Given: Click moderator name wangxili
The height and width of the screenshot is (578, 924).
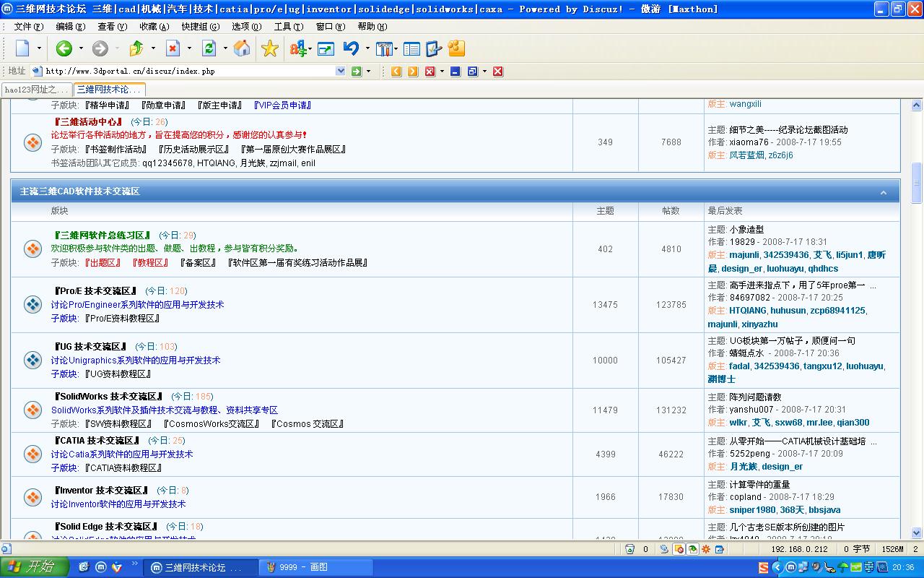Looking at the screenshot, I should [745, 105].
